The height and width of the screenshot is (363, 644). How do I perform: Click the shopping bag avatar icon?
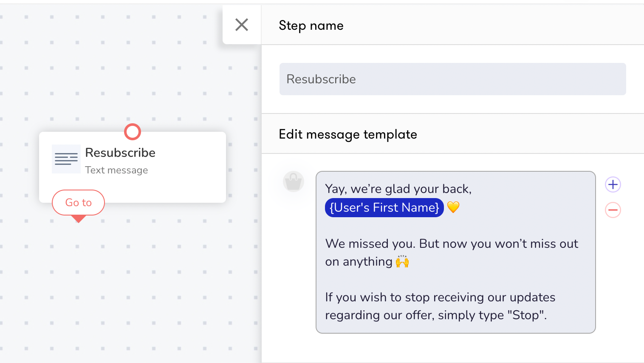click(294, 182)
